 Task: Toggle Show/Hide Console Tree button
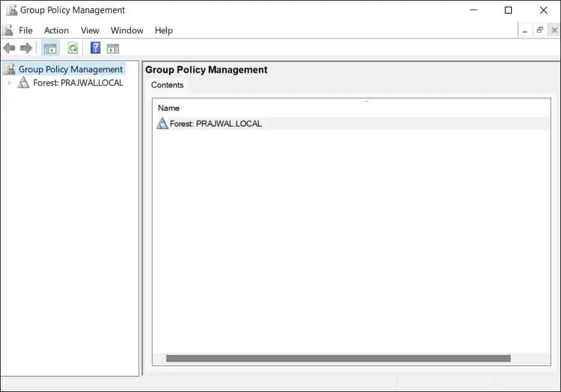tap(50, 48)
